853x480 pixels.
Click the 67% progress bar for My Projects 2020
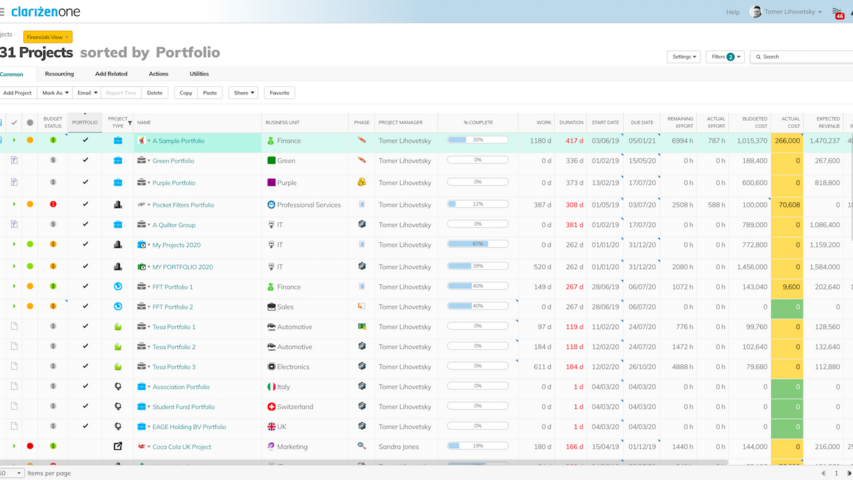(477, 244)
